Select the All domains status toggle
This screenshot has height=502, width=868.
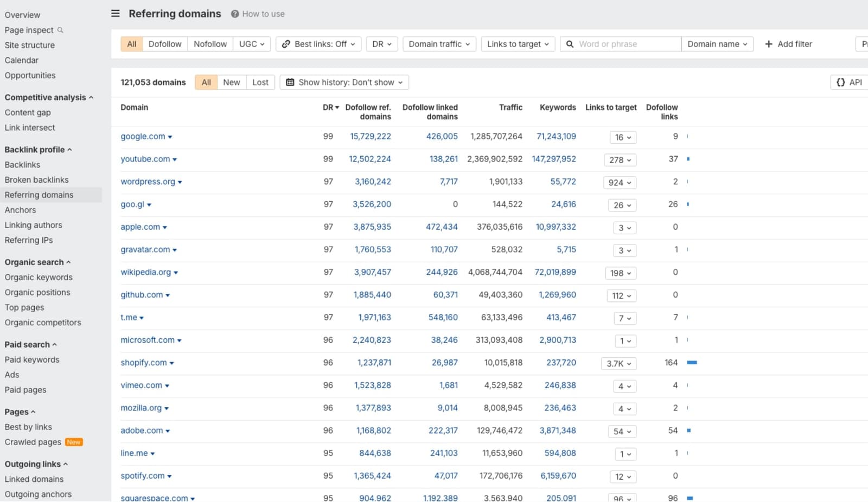pyautogui.click(x=206, y=82)
